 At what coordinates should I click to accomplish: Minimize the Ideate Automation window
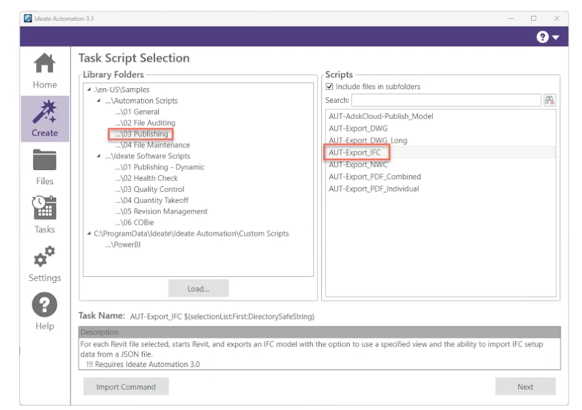coord(511,18)
